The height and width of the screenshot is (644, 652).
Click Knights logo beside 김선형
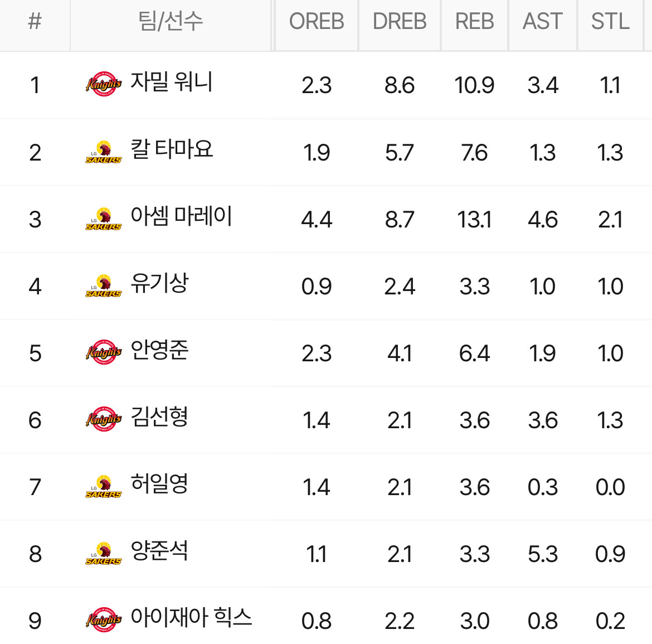pos(104,419)
